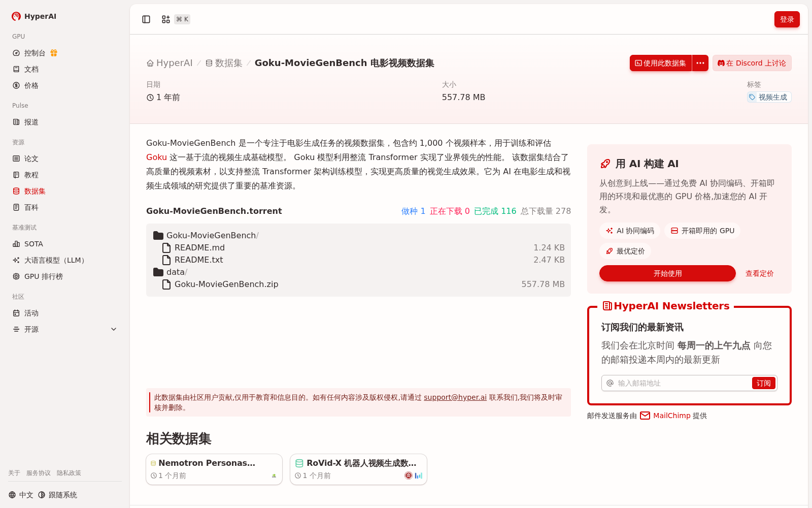Open 百科 in the sidebar
Image resolution: width=812 pixels, height=508 pixels.
tap(65, 207)
